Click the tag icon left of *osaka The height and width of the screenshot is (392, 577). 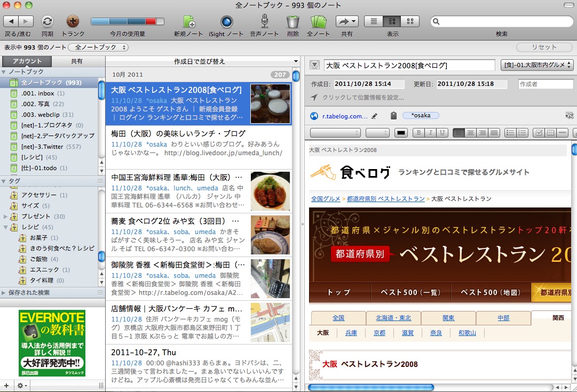coord(393,116)
